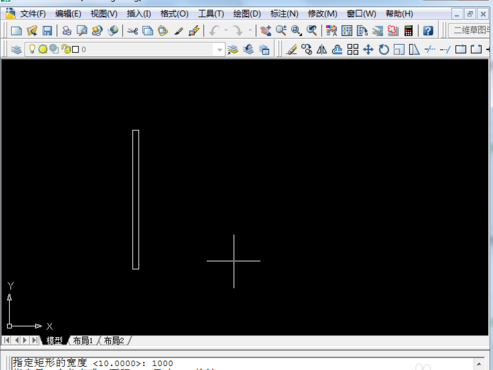Click the Undo arrow
The image size is (493, 370).
point(214,31)
